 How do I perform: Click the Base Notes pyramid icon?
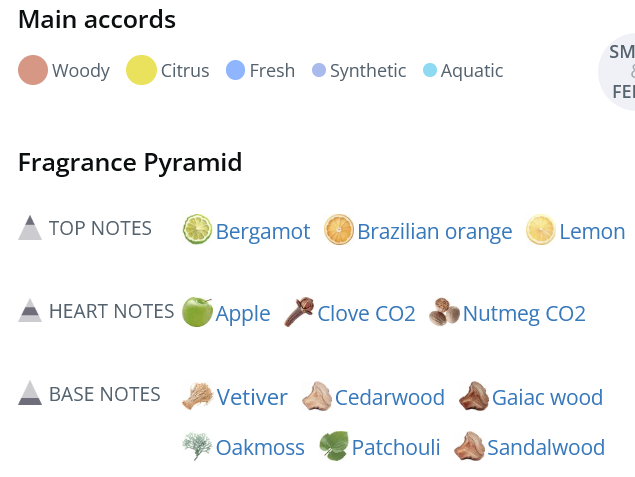(30, 393)
